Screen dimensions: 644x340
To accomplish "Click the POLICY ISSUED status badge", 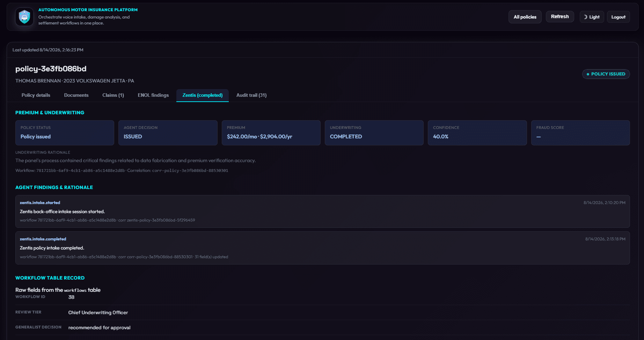I will click(606, 74).
